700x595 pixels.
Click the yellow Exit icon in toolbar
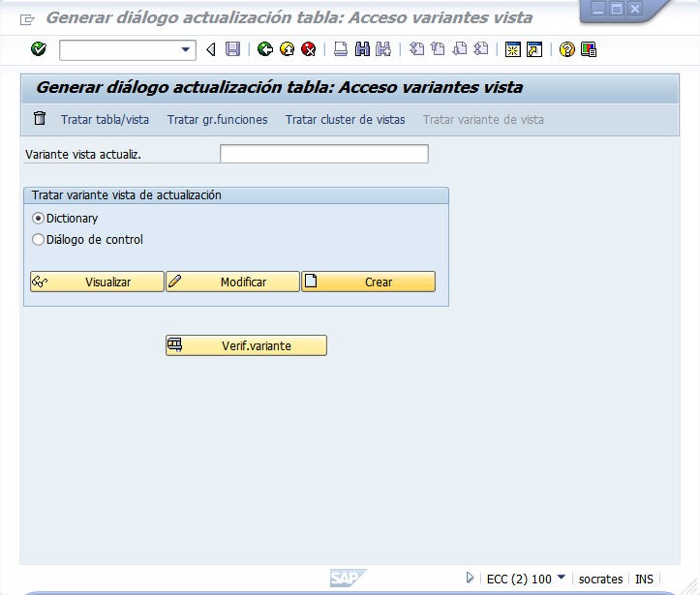287,49
